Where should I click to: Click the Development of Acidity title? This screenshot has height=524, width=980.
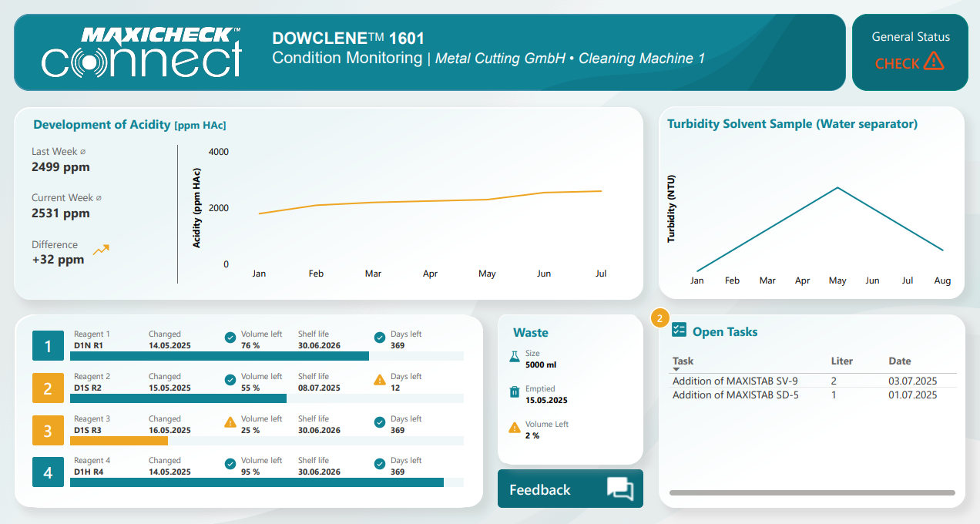coord(129,125)
